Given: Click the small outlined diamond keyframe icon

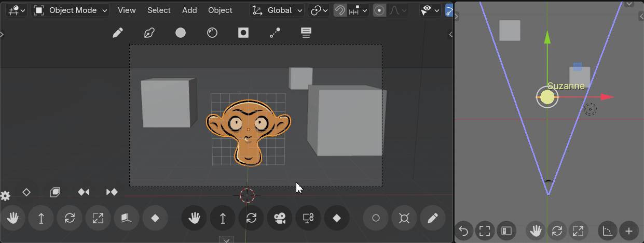Looking at the screenshot, I should point(26,192).
